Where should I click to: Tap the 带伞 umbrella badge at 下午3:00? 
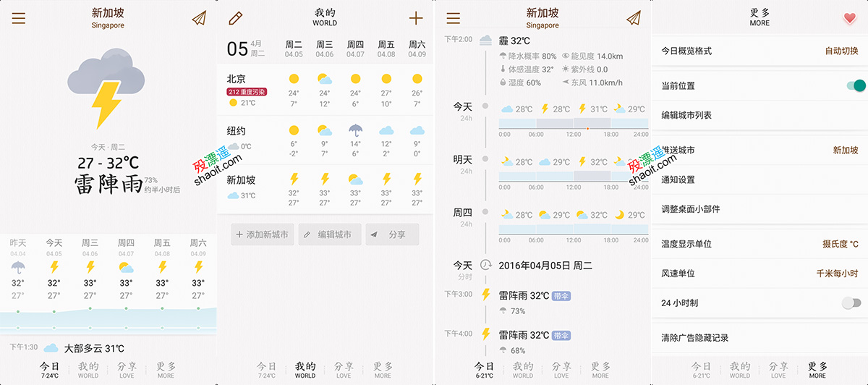tap(561, 296)
